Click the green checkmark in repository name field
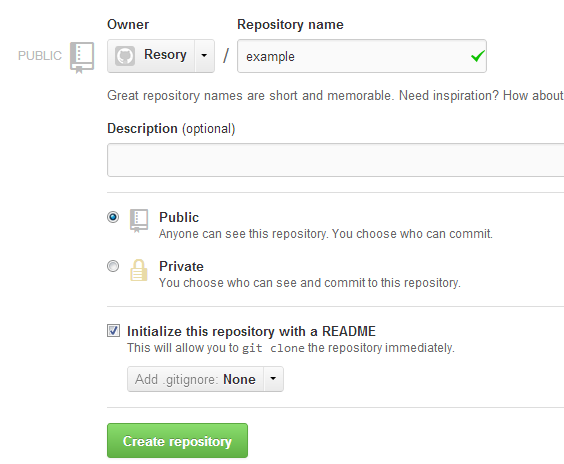Screen dimensions: 564x464 (478, 56)
